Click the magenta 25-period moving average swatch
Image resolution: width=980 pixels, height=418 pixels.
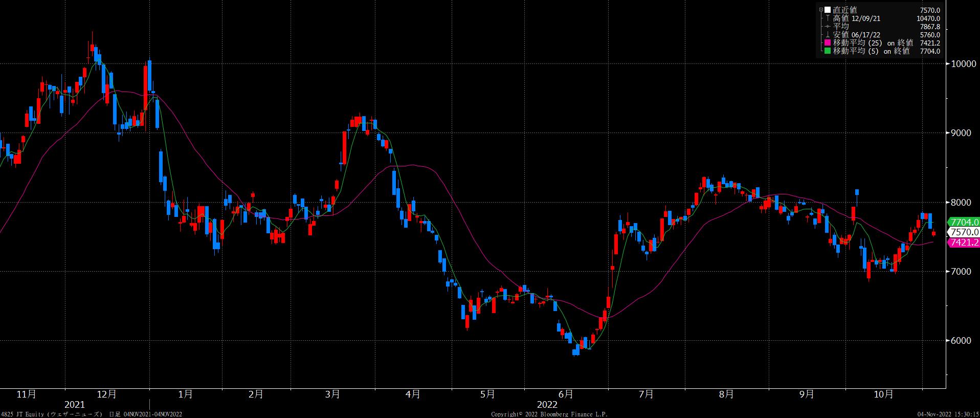tap(828, 43)
